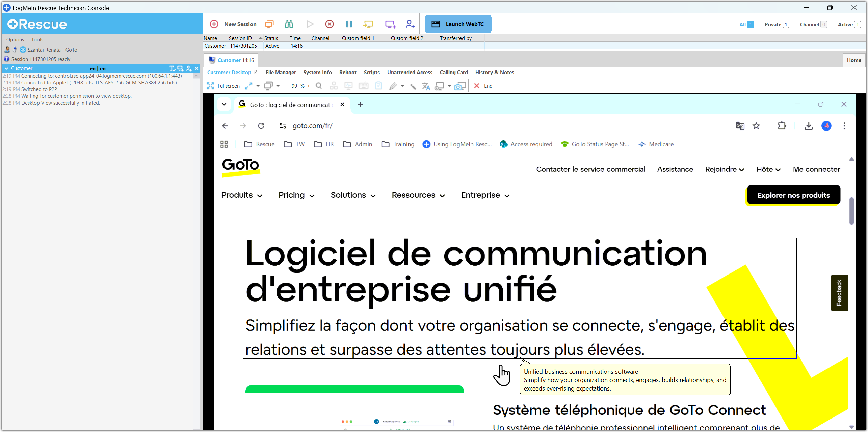This screenshot has height=432, width=868.
Task: Toggle the Active sessions filter
Action: coord(849,24)
